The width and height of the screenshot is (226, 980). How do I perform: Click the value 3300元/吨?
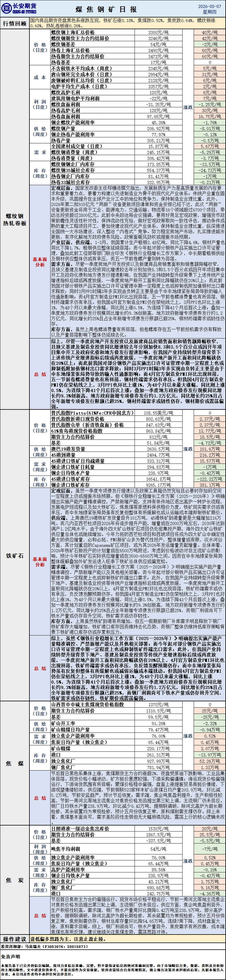158,32
